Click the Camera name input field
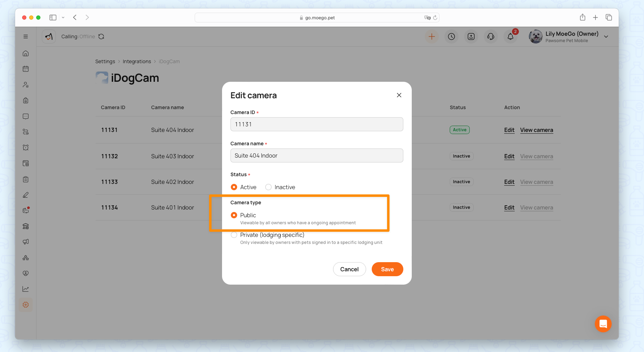This screenshot has width=644, height=352. point(317,155)
